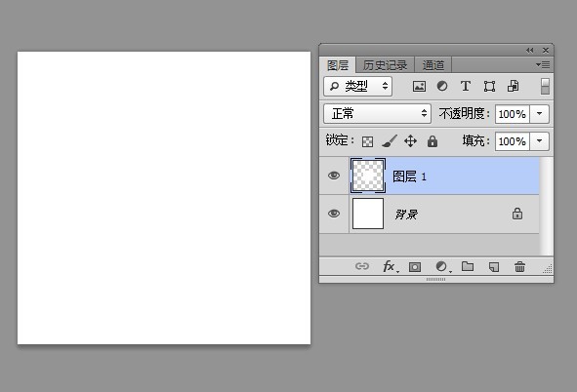Filter layers by pixel image type
The image size is (577, 392).
coord(419,87)
